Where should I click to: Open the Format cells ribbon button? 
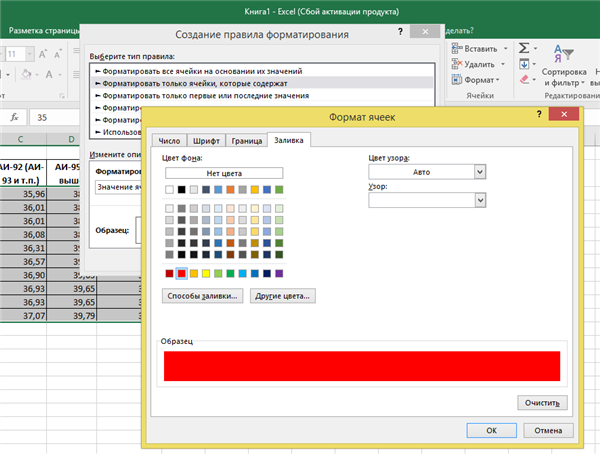[x=476, y=80]
